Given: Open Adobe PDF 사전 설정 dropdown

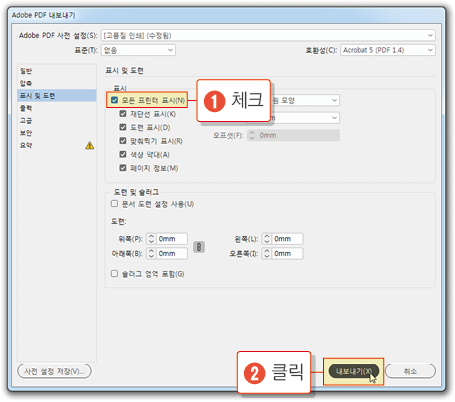Looking at the screenshot, I should point(268,35).
